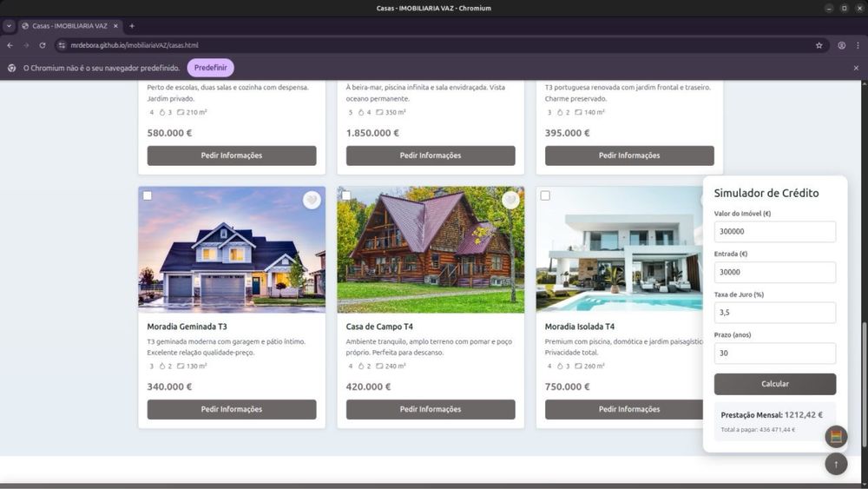This screenshot has height=489, width=868.
Task: View site information icon in address bar
Action: pos(62,45)
